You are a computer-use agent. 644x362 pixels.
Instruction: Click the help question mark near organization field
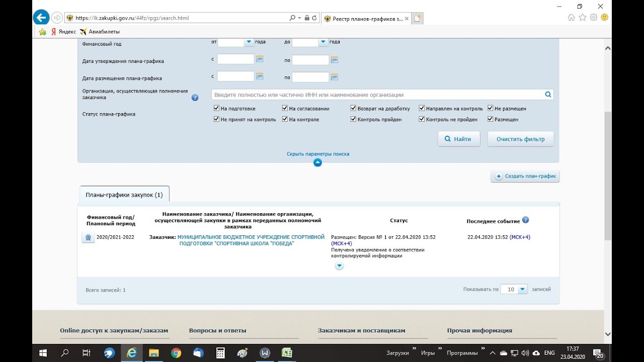(x=195, y=98)
